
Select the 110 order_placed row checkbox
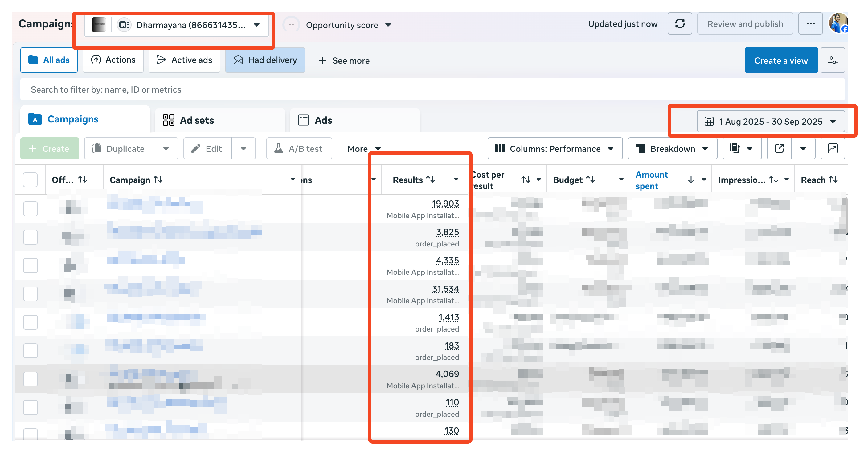(x=30, y=407)
